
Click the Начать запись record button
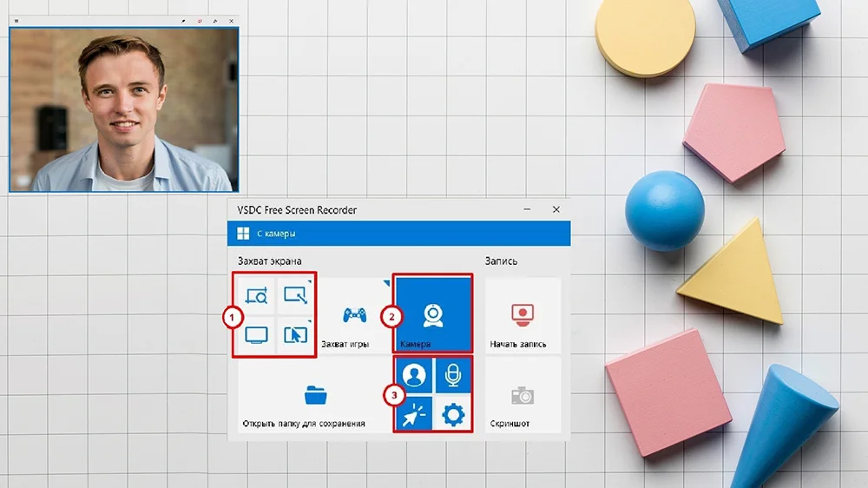pyautogui.click(x=523, y=315)
